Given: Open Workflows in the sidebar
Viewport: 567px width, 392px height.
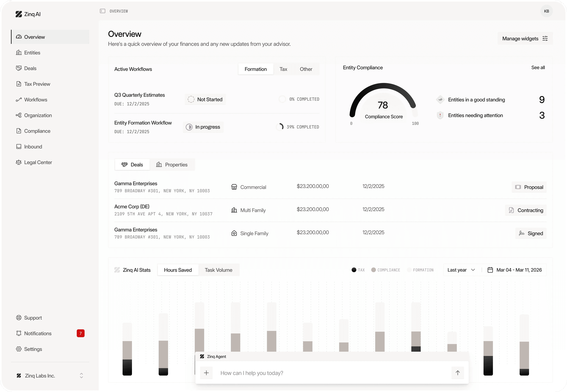Looking at the screenshot, I should point(50,100).
